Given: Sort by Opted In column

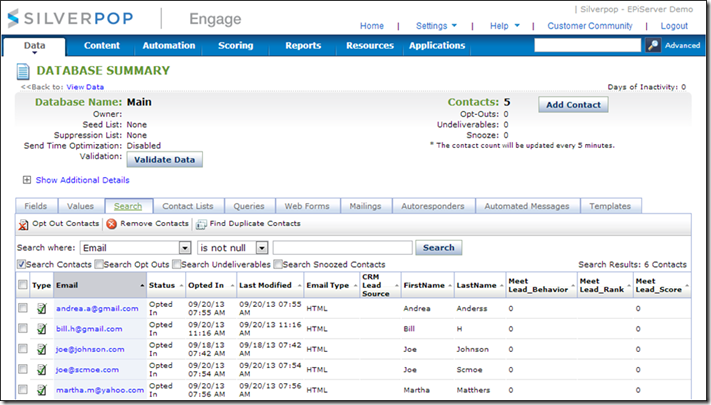Looking at the screenshot, I should point(210,285).
